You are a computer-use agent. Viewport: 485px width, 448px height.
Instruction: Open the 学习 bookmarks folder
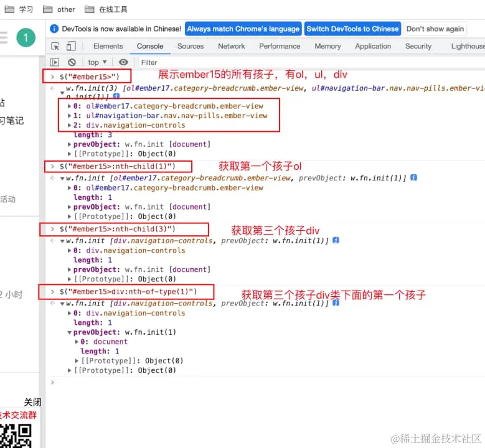coord(19,9)
